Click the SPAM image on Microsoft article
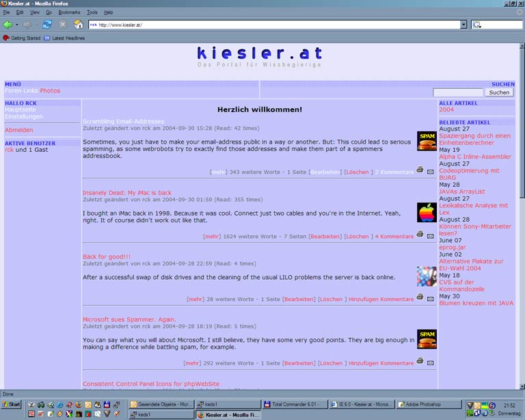This screenshot has height=420, width=525. pos(427,339)
